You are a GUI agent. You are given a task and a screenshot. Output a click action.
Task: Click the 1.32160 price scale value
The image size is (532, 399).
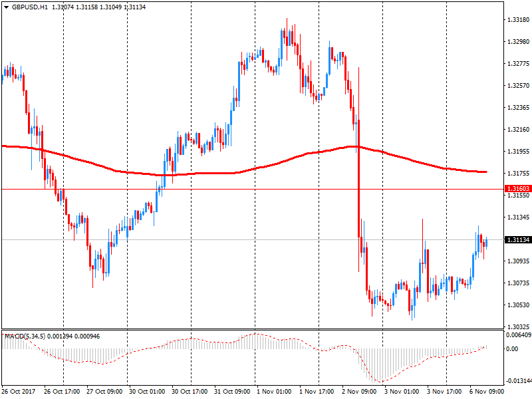[x=518, y=129]
